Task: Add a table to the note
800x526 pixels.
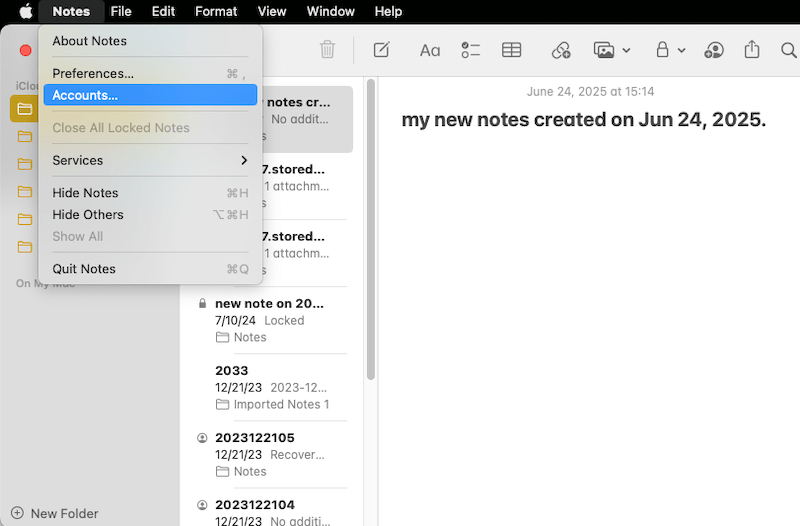Action: pos(511,50)
